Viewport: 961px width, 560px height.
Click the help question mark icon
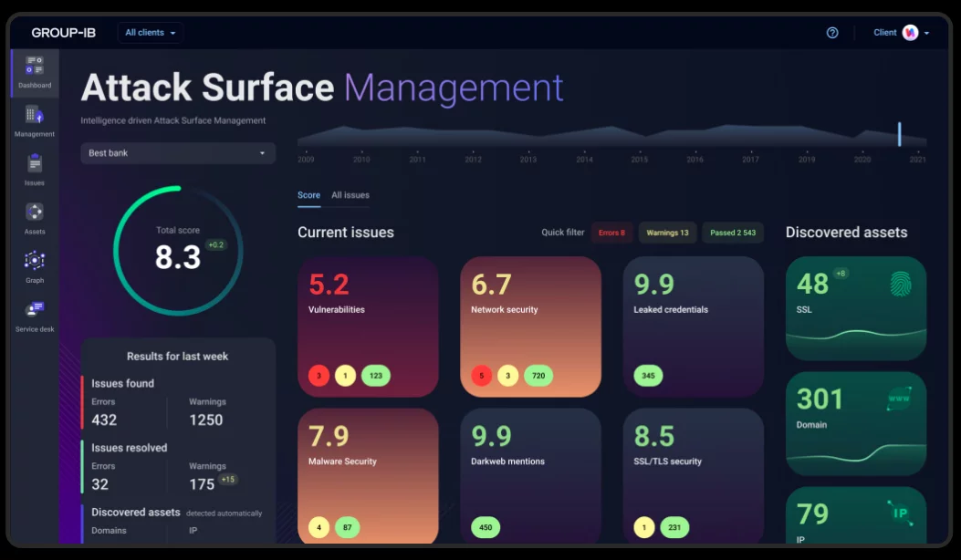point(832,33)
